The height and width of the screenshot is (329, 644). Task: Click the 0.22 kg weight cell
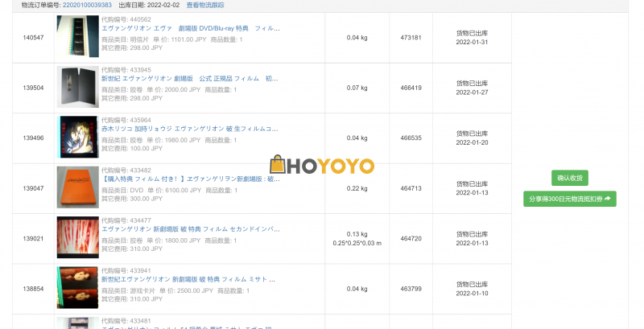tap(357, 188)
